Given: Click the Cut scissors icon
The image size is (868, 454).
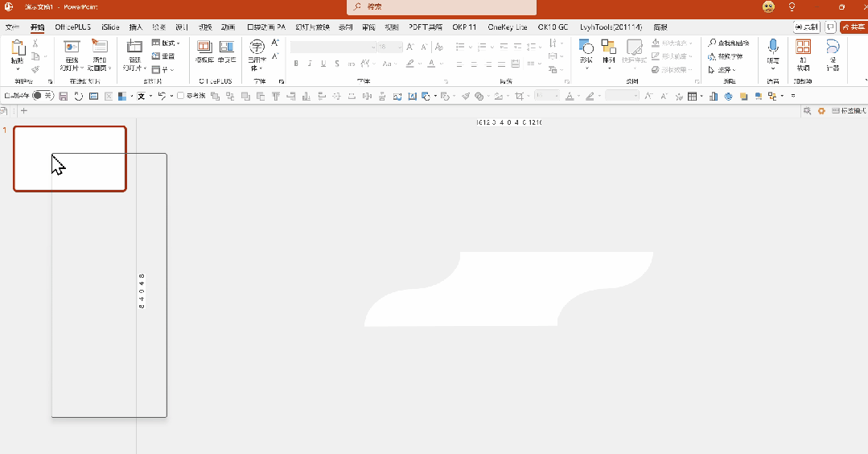Looking at the screenshot, I should pos(35,43).
